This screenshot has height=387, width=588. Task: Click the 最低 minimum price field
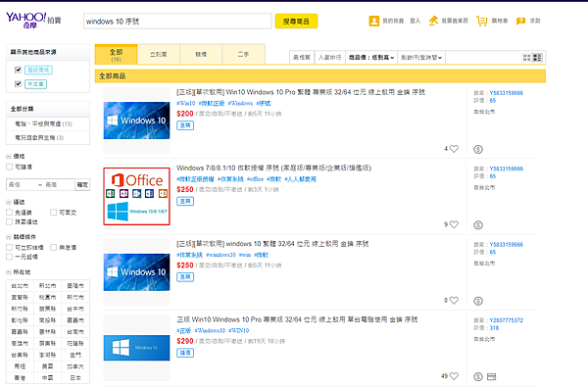tap(21, 184)
